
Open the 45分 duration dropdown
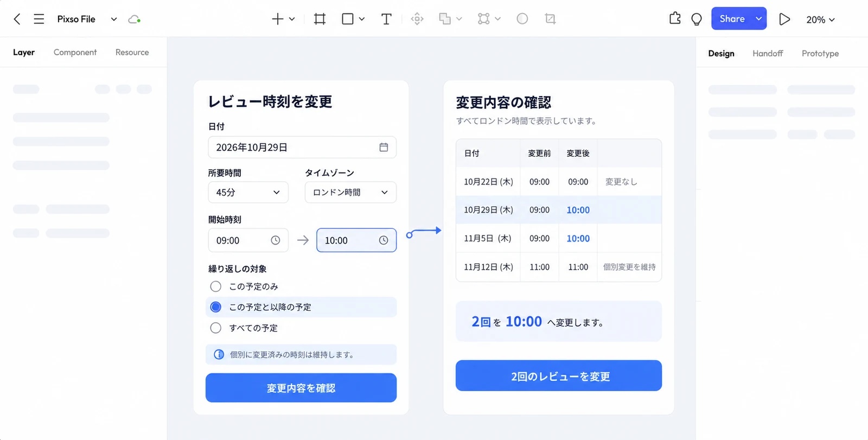[248, 192]
